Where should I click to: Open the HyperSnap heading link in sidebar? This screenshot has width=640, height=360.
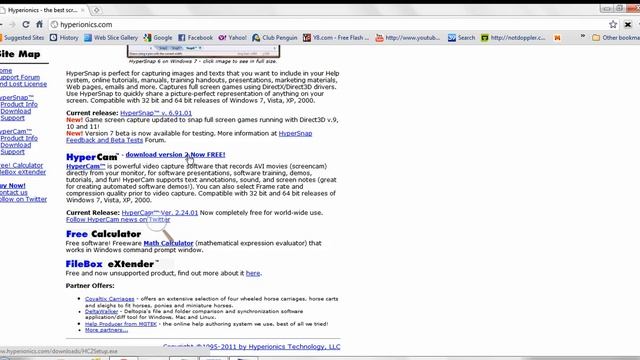click(17, 98)
